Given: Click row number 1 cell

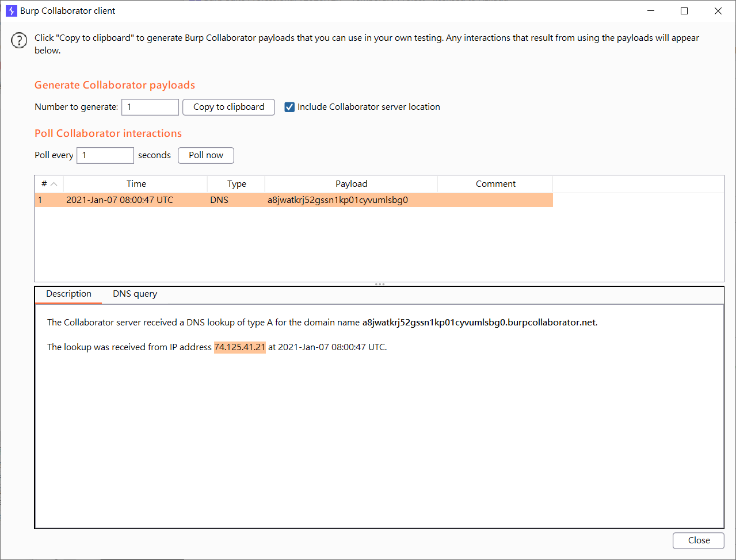Looking at the screenshot, I should tap(49, 200).
